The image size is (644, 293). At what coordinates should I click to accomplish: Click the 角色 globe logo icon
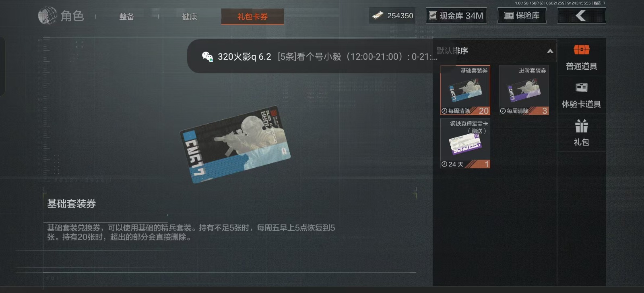tap(47, 16)
